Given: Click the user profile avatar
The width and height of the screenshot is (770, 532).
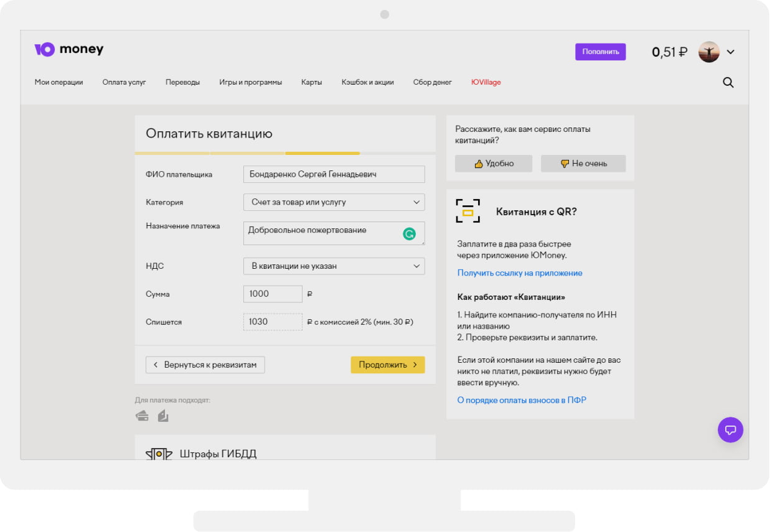Looking at the screenshot, I should pyautogui.click(x=708, y=52).
